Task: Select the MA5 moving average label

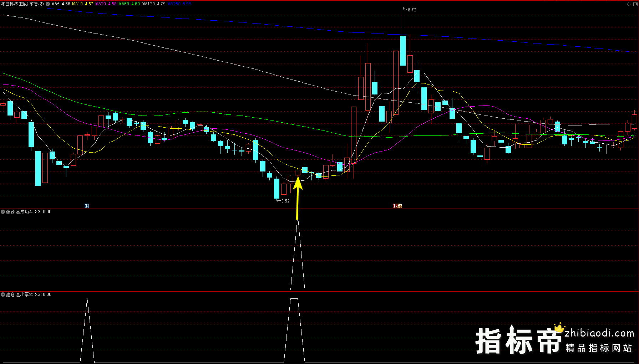Action: pyautogui.click(x=61, y=4)
